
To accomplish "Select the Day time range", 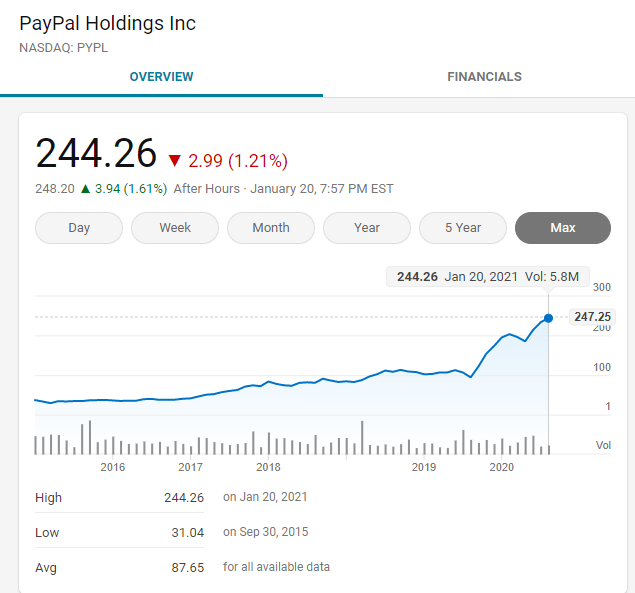I will coord(79,228).
